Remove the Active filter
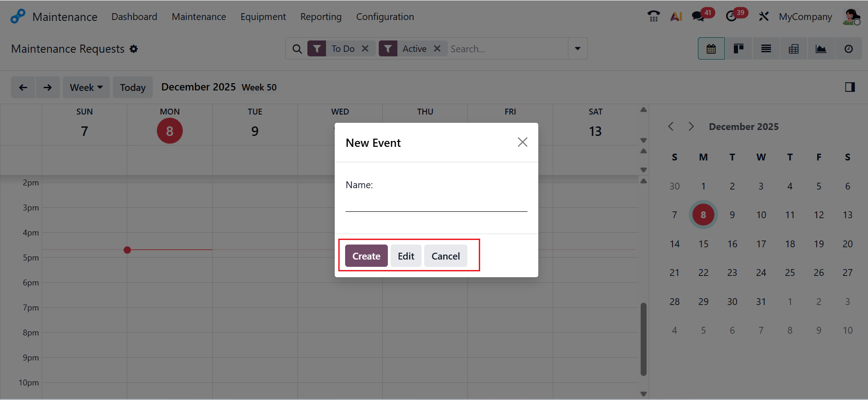The height and width of the screenshot is (400, 868). tap(437, 49)
